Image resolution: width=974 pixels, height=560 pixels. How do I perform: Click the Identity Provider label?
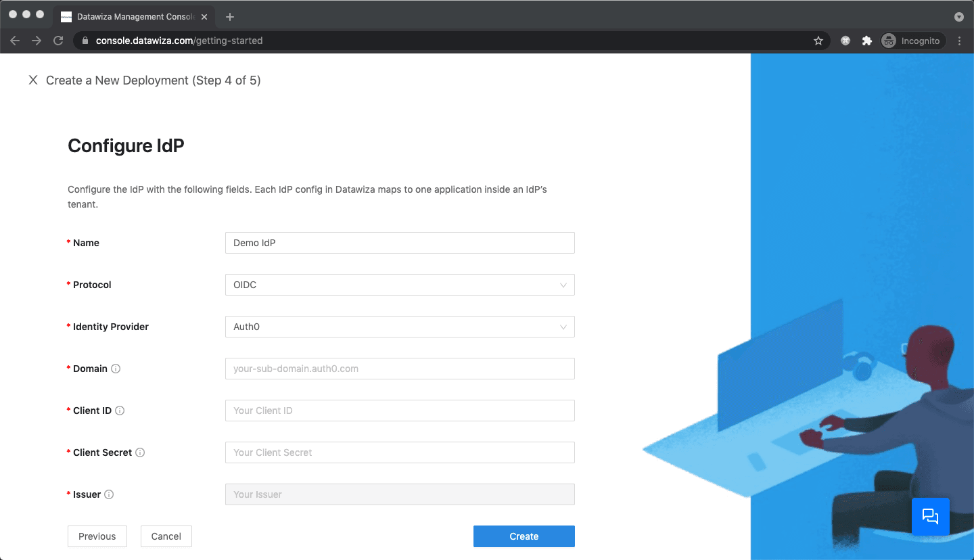[111, 327]
